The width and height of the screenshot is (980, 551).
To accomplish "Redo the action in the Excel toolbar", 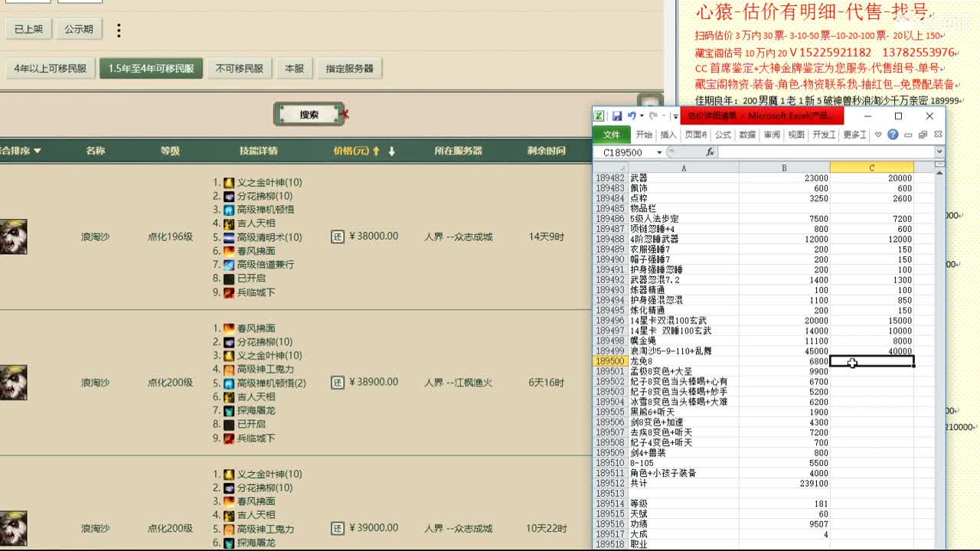I will click(x=653, y=116).
